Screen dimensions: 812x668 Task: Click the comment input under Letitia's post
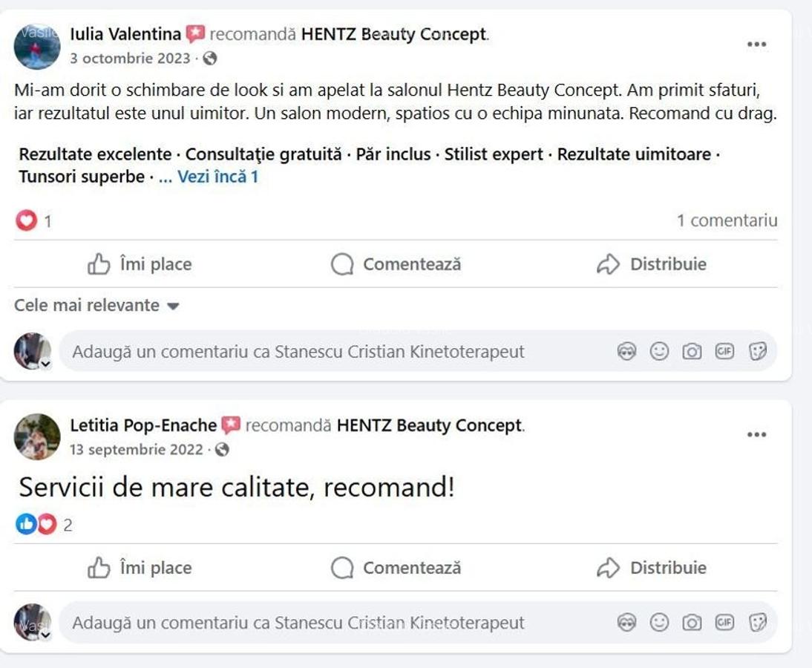coord(334,622)
